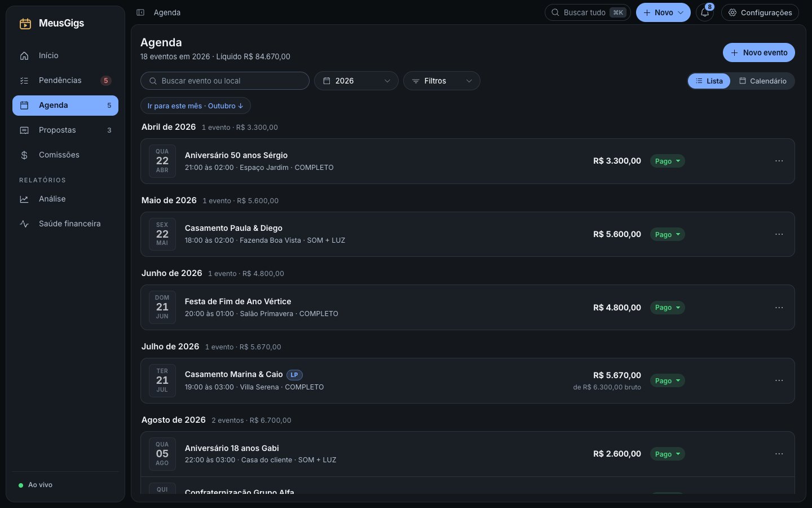Open Análise report
This screenshot has width=812, height=508.
pos(65,199)
